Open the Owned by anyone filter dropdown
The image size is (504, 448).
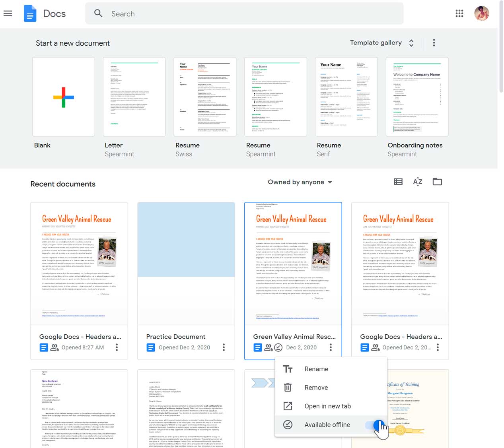point(300,182)
